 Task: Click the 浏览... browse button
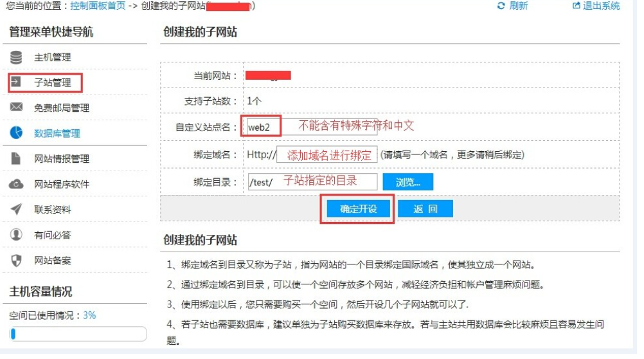pos(408,182)
